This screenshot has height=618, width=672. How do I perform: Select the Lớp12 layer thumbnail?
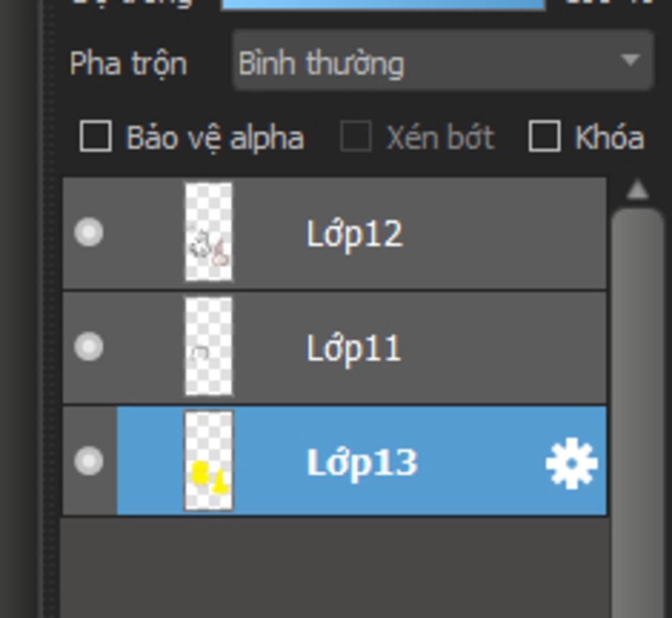209,232
